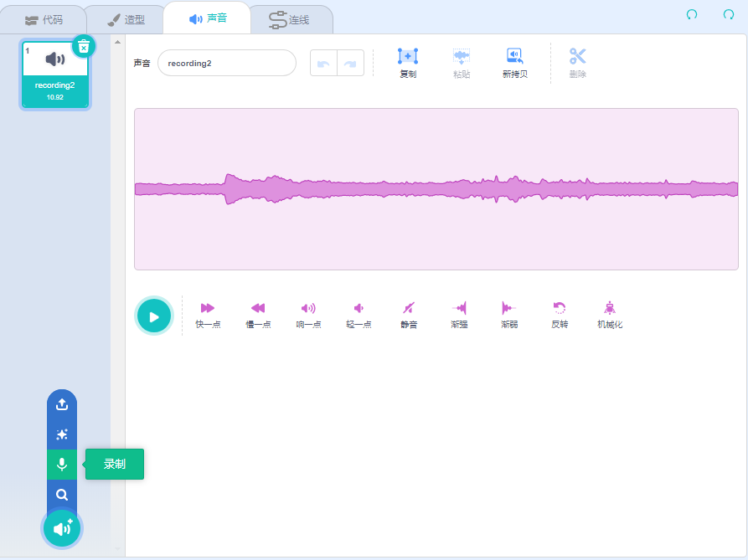748x560 pixels.
Task: Click inside the sound waveform area
Action: pyautogui.click(x=436, y=189)
